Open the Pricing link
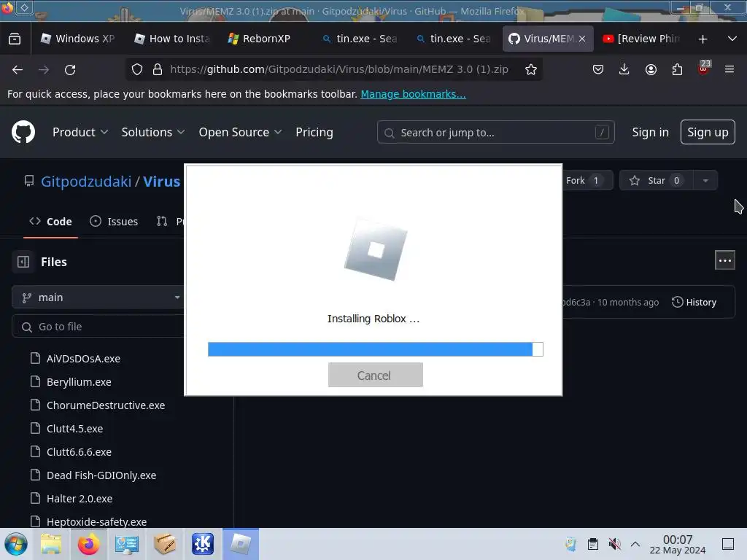Viewport: 747px width, 560px height. tap(314, 132)
